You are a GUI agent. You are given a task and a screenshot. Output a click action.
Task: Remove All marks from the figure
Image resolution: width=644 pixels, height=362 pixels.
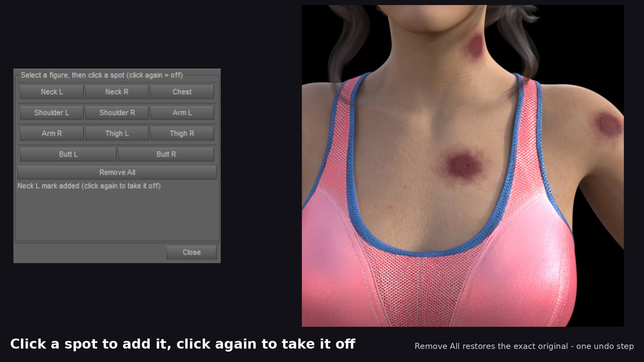pos(117,172)
